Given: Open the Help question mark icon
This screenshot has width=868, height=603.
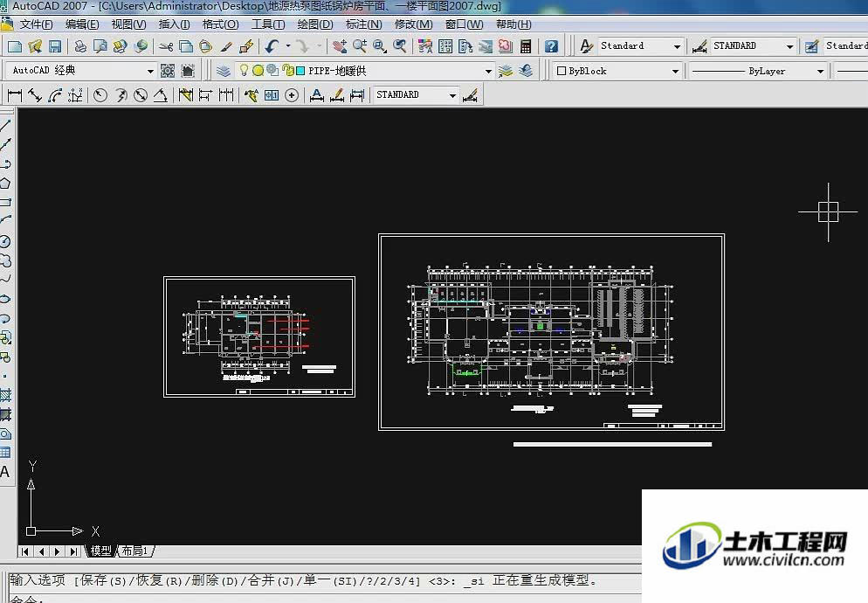Looking at the screenshot, I should (x=551, y=46).
